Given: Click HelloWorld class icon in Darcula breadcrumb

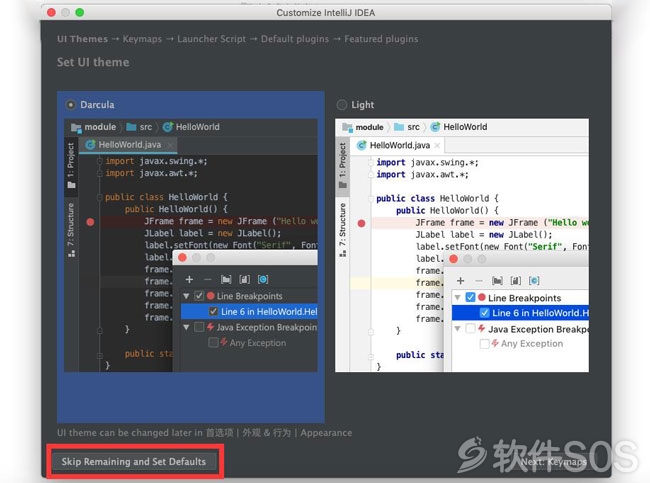Looking at the screenshot, I should pos(167,127).
